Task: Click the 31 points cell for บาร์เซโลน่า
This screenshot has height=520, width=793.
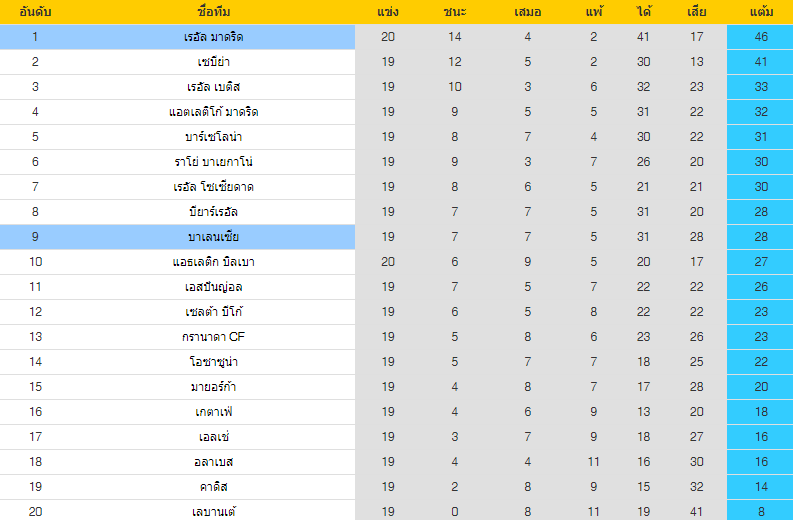Action: pyautogui.click(x=761, y=137)
